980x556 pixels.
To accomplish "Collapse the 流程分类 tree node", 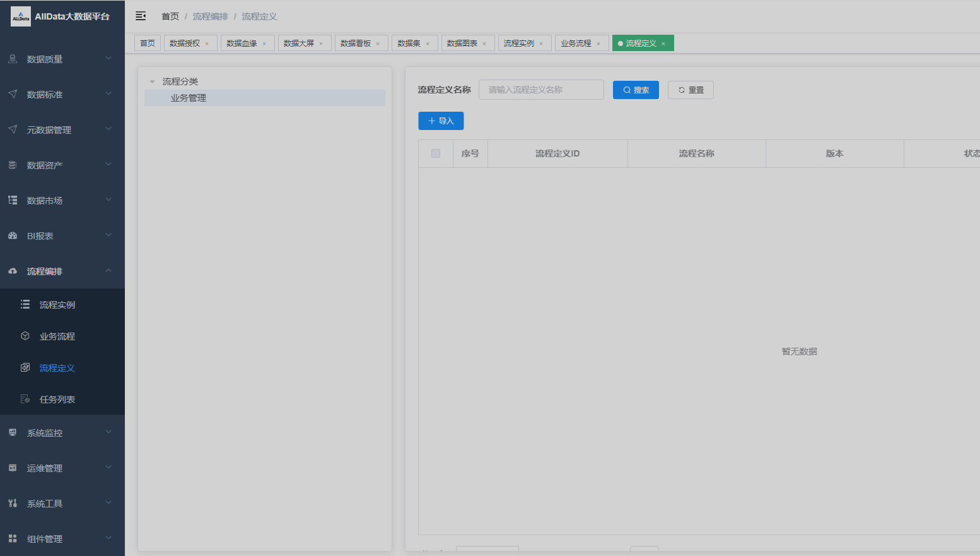I will tap(152, 81).
